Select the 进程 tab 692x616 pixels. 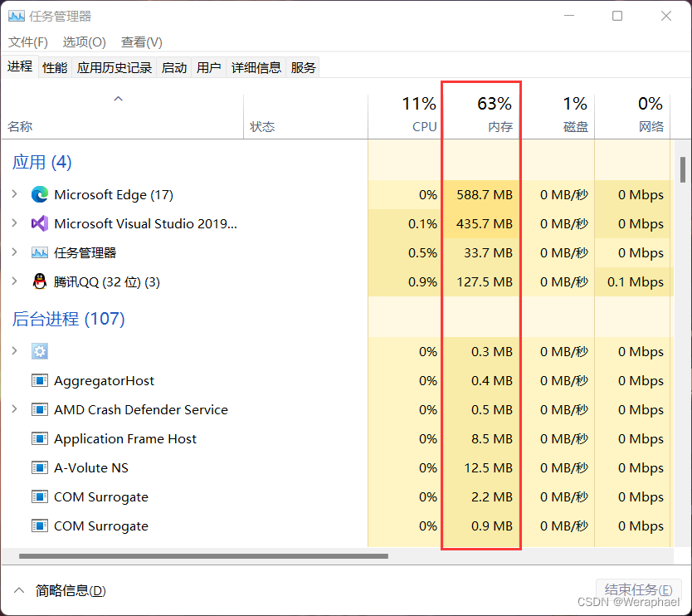[20, 66]
